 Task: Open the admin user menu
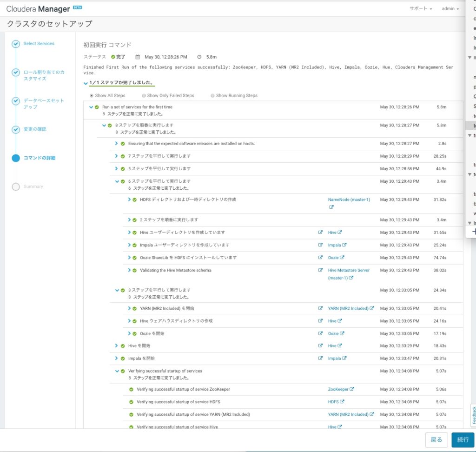[450, 8]
